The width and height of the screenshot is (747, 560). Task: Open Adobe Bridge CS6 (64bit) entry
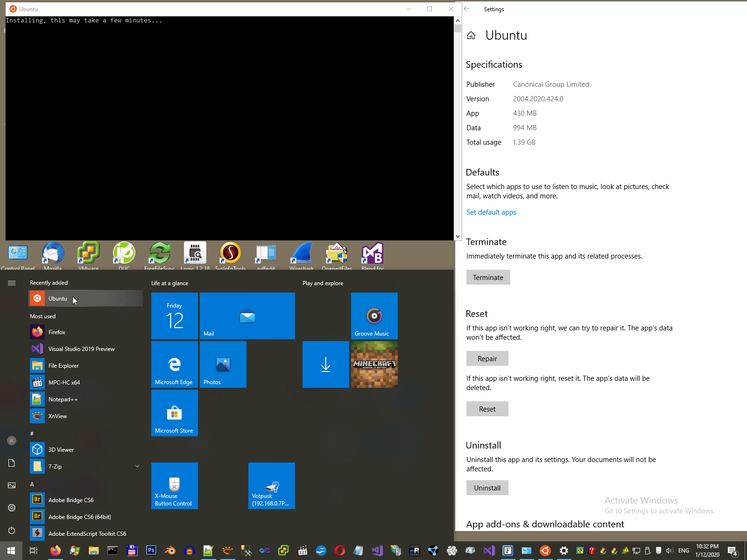[x=85, y=517]
